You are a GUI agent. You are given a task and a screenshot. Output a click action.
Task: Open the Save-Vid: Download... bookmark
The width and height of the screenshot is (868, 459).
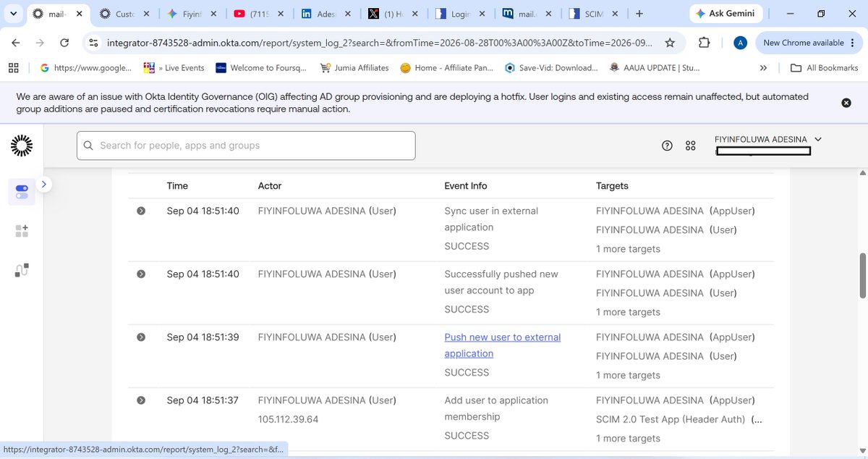(551, 67)
